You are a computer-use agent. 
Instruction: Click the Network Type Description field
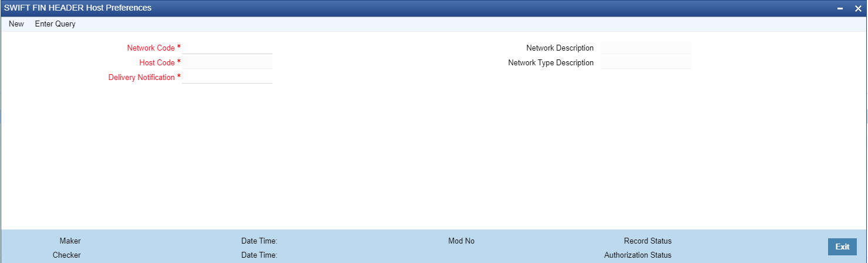(646, 62)
